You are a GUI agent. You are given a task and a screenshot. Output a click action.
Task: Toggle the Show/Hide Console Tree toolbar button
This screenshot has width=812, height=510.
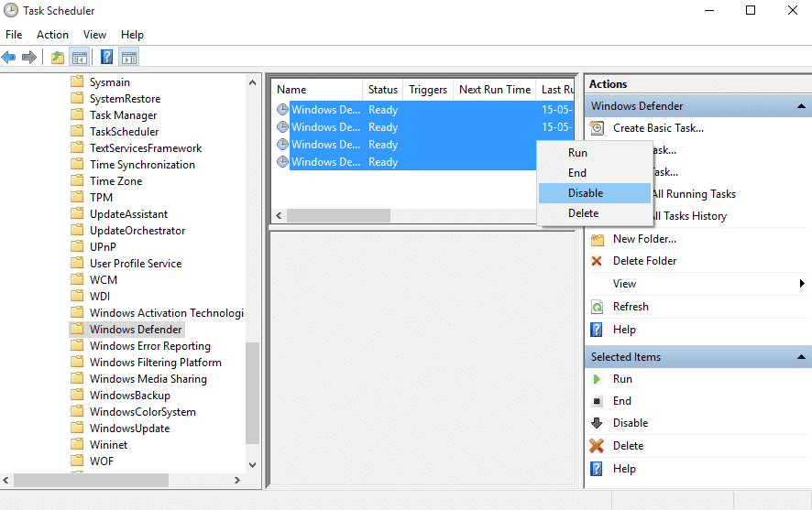tap(80, 57)
